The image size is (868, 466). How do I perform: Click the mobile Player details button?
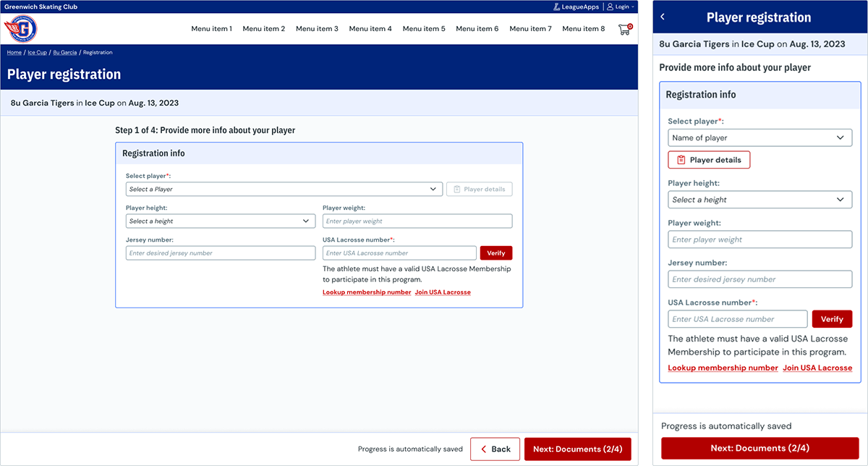[x=709, y=160]
